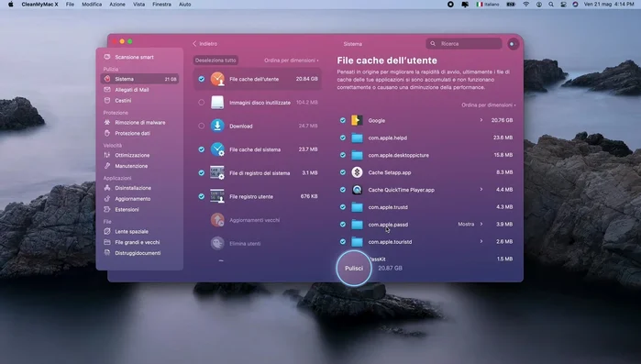Expand Cache QuickTime Player.app chevron
The width and height of the screenshot is (641, 364).
click(481, 190)
